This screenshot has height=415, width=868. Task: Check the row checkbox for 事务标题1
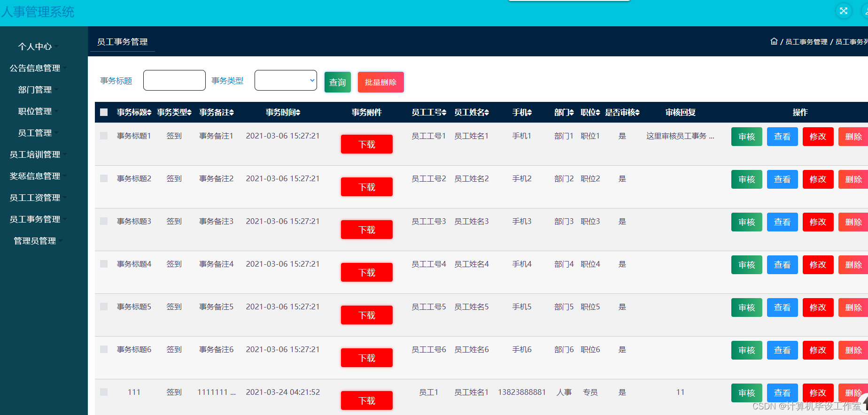pos(104,136)
